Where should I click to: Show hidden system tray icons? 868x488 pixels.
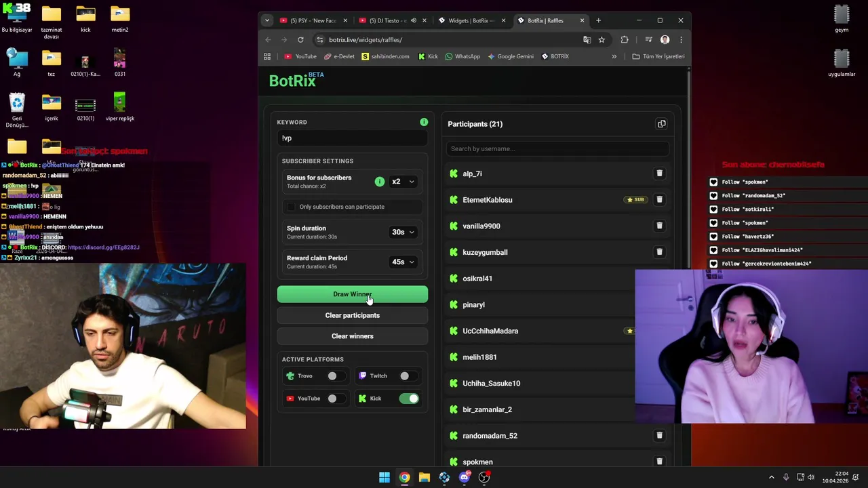tap(771, 477)
